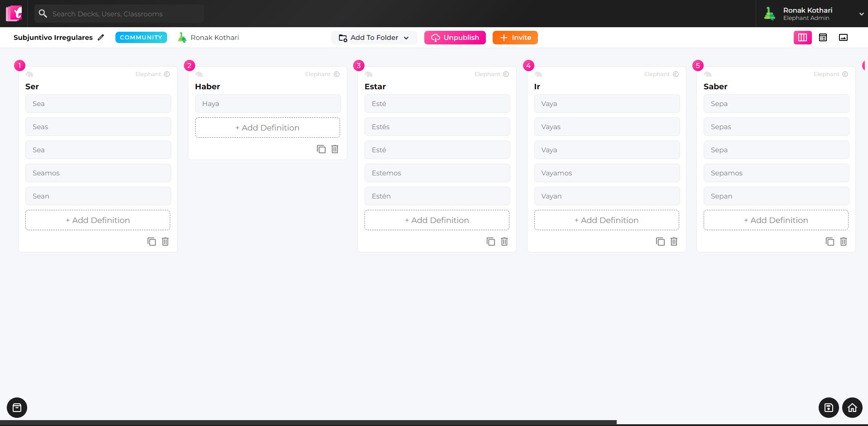Viewport: 868px width, 426px height.
Task: Switch to the list view layout
Action: (823, 37)
